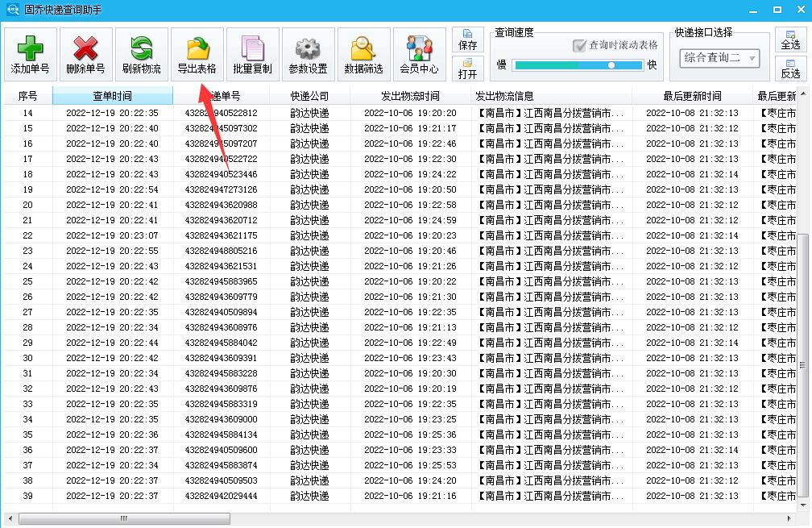Click dispatch time 2022-10-06 19:25:53
The width and height of the screenshot is (812, 528).
point(410,465)
